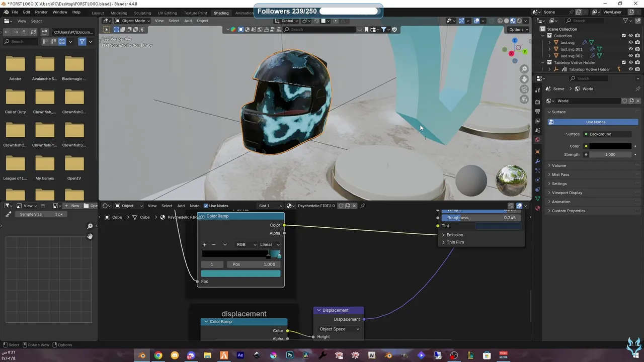Image resolution: width=644 pixels, height=362 pixels.
Task: Open the Object Space dropdown on Displacement node
Action: tap(339, 329)
